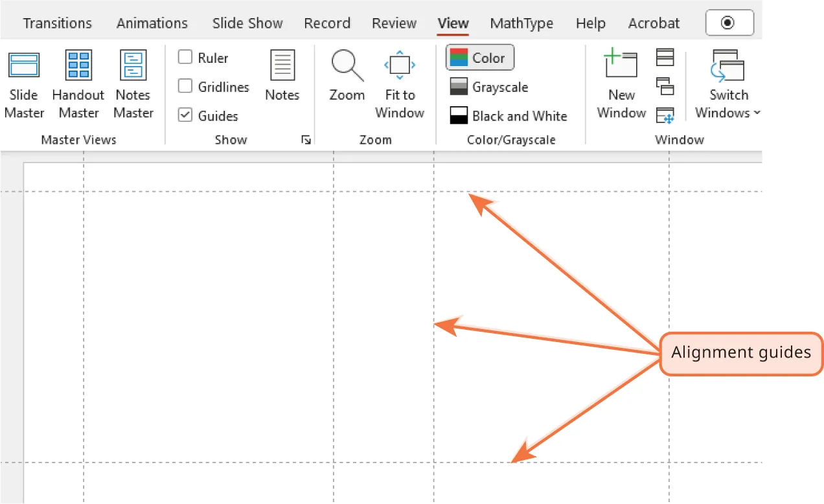Turn on Gridlines

click(x=185, y=86)
